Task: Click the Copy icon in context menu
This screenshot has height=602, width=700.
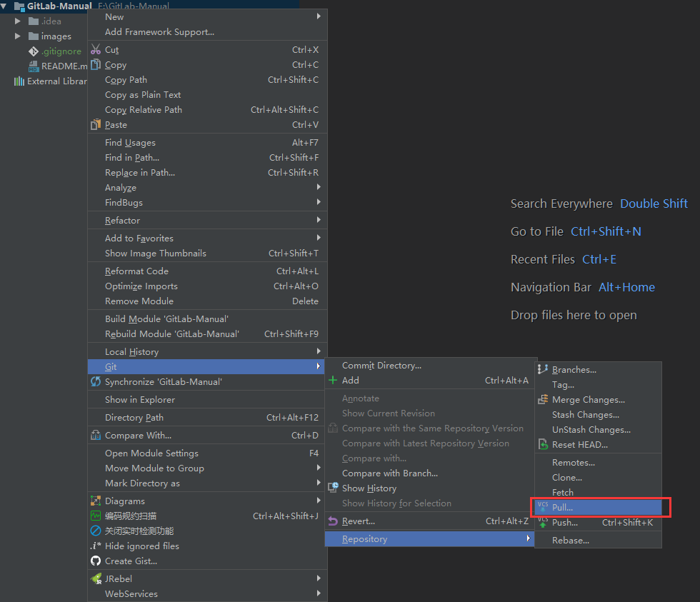Action: 96,65
